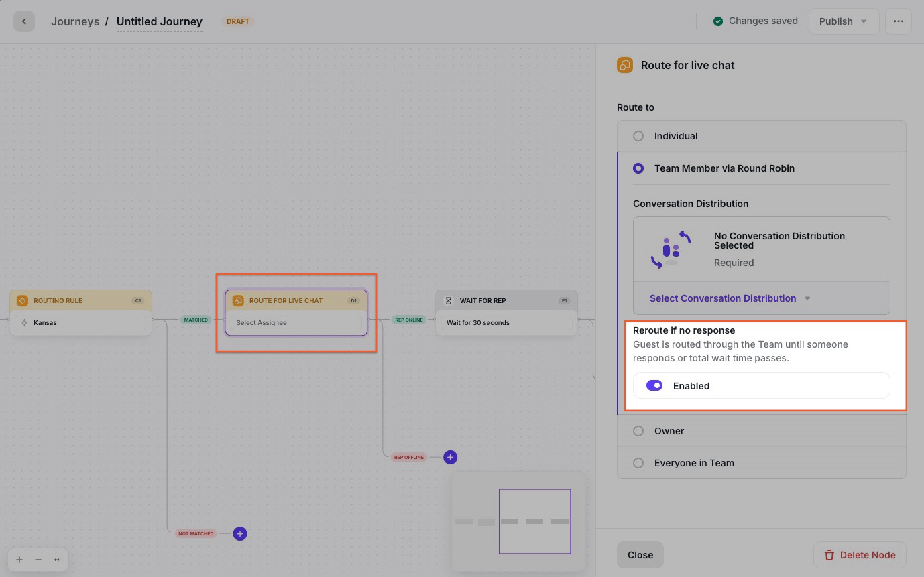
Task: Add a node after REP OFFLINE branch
Action: 451,457
